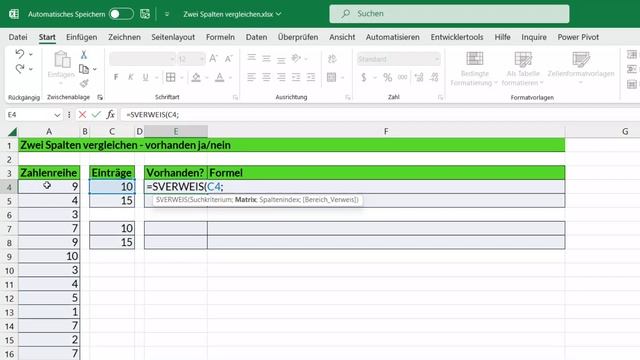Open the font size dropdown
This screenshot has width=640, height=360.
202,59
